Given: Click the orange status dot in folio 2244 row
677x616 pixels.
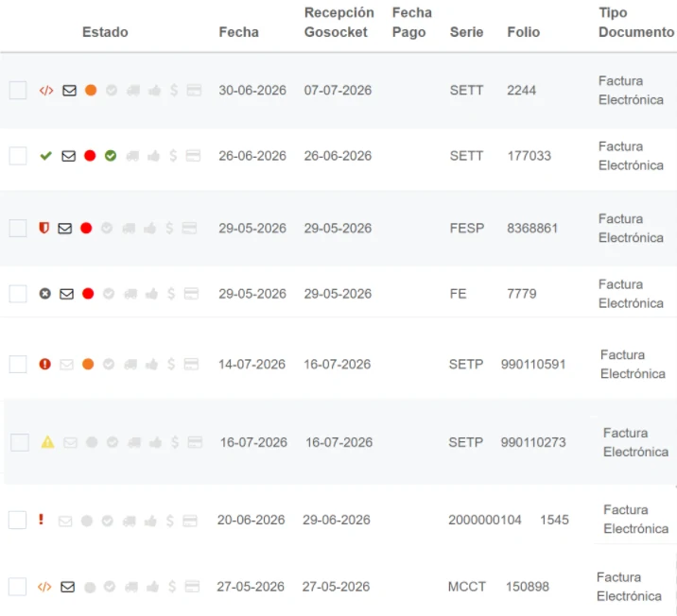Looking at the screenshot, I should pyautogui.click(x=91, y=90).
